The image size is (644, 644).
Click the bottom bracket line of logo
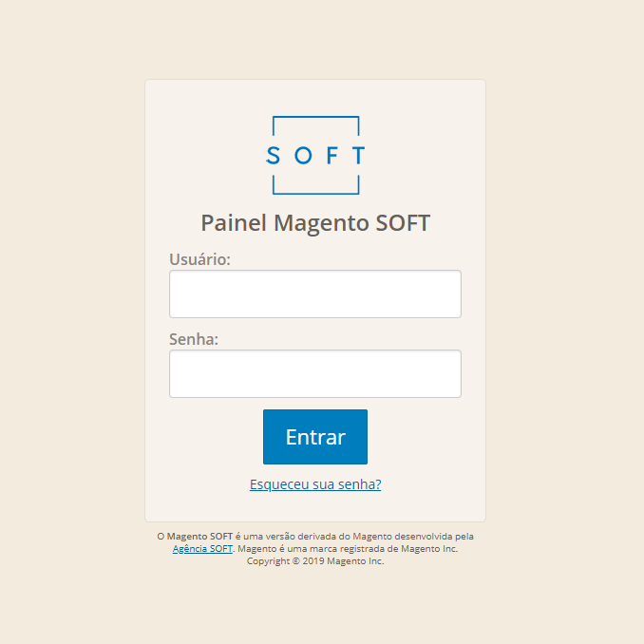(316, 193)
